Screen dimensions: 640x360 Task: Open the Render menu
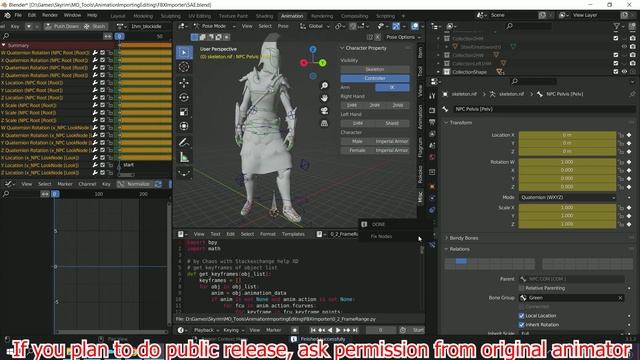[50, 15]
